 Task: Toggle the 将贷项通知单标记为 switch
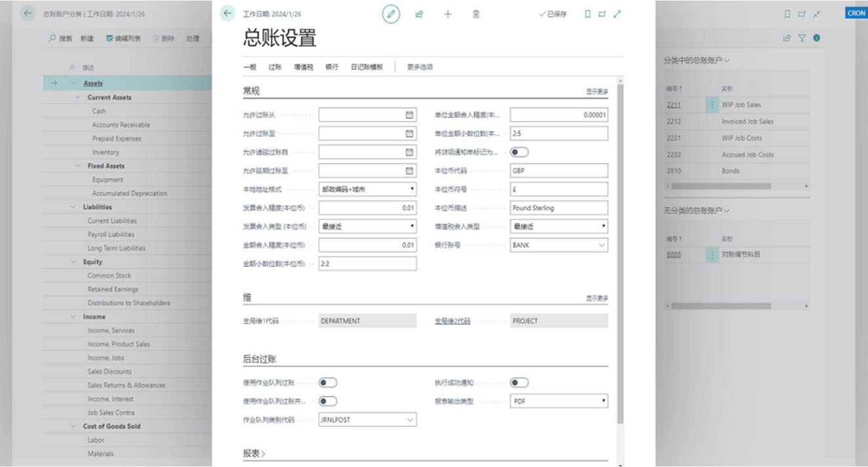[x=517, y=152]
